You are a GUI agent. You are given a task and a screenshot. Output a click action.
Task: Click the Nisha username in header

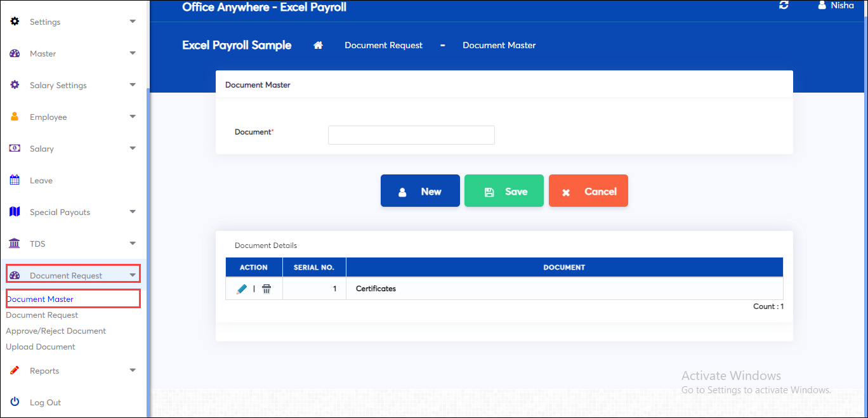tap(843, 5)
